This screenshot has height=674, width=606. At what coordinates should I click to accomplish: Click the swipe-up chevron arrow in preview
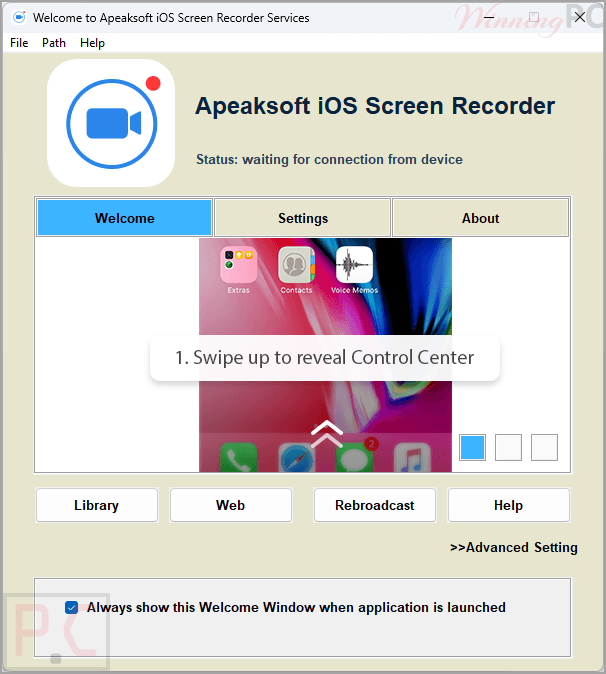[x=327, y=434]
